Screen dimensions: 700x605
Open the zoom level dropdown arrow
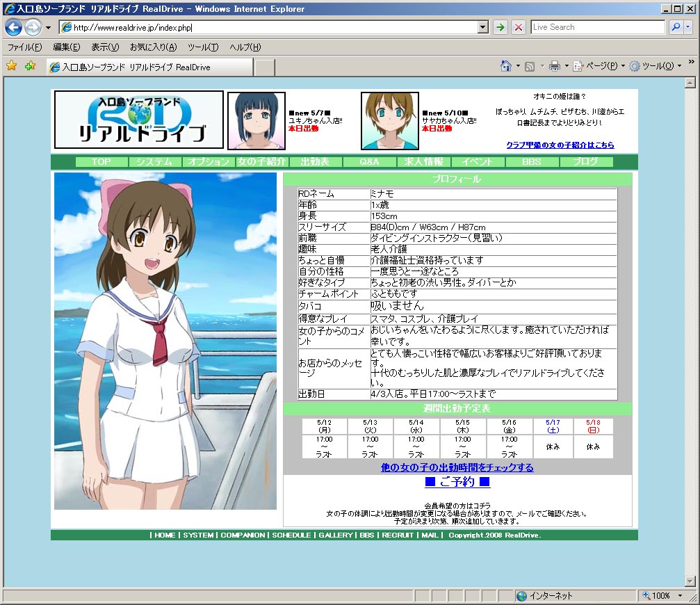681,596
